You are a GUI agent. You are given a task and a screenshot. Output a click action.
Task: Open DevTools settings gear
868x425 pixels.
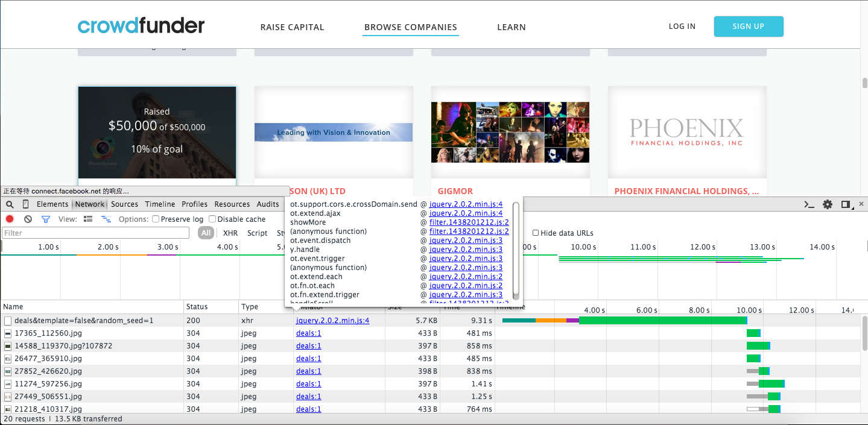828,204
